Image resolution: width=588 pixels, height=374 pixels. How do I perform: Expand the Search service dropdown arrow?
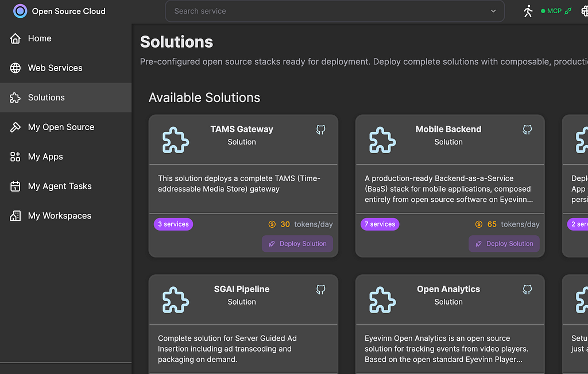[493, 11]
